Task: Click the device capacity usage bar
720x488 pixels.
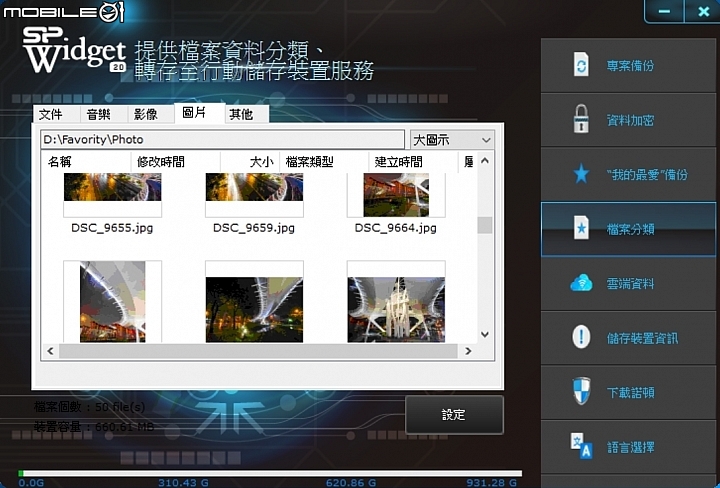Action: pyautogui.click(x=270, y=473)
